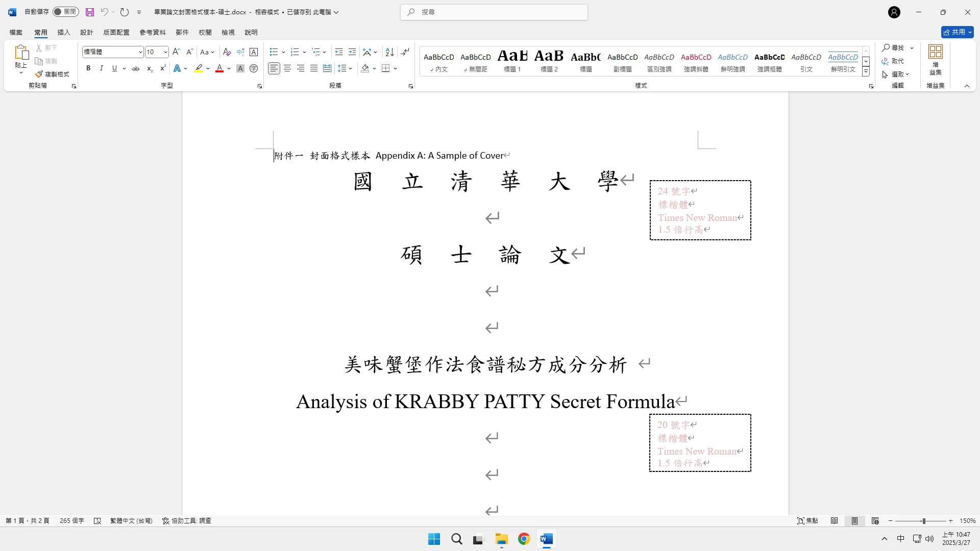Open the 插入 (Insert) ribbon tab
Image resolution: width=980 pixels, height=551 pixels.
click(x=63, y=32)
